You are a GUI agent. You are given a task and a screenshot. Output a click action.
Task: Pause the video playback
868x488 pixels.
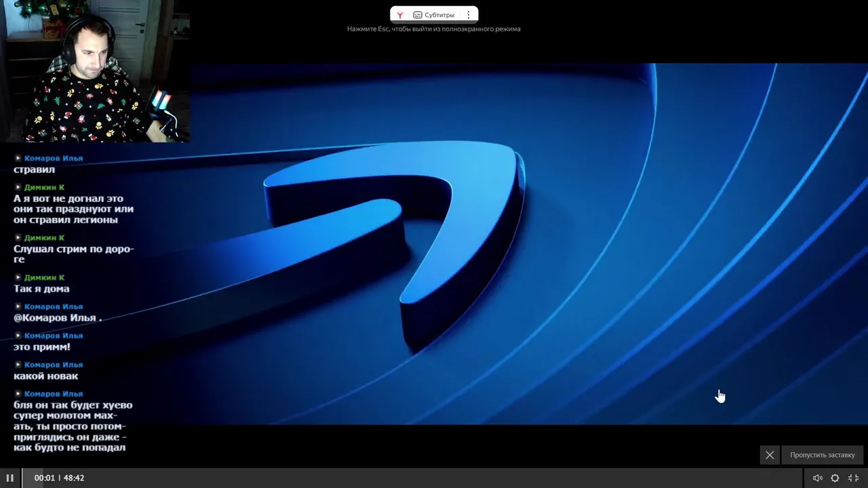point(9,478)
